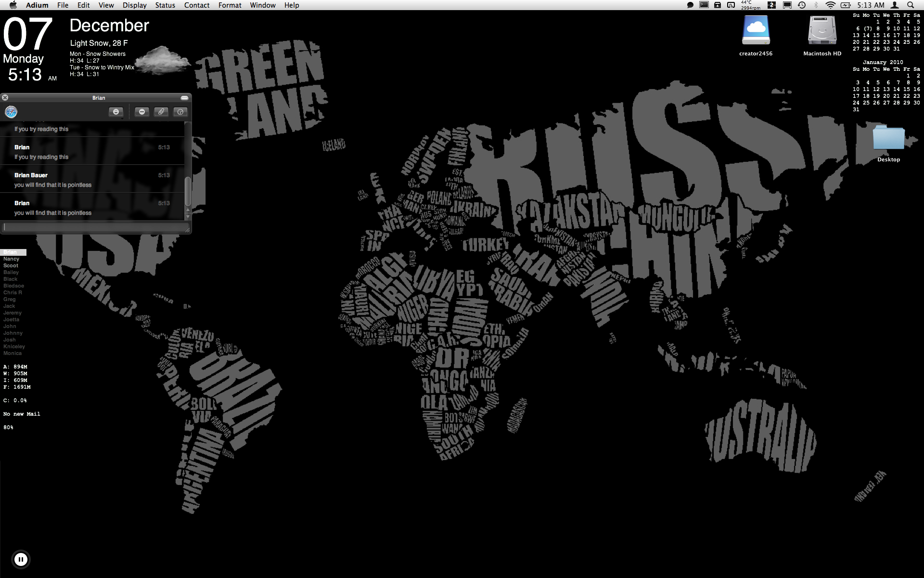This screenshot has height=578, width=924.
Task: Open the Edit menu
Action: (x=83, y=5)
